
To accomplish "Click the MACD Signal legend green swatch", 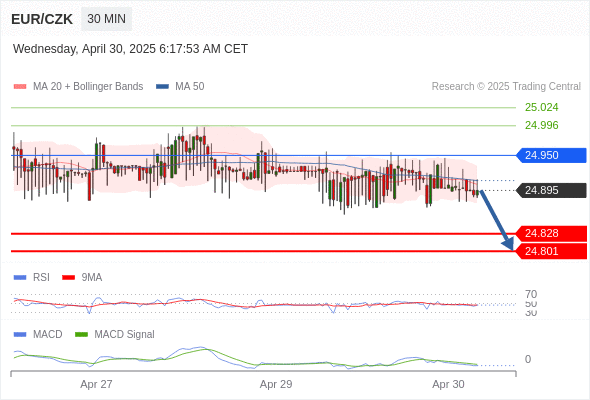I will tap(81, 334).
